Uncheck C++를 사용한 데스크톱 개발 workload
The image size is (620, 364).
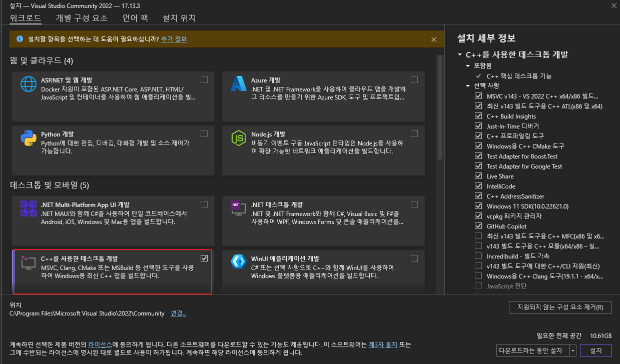[x=204, y=258]
